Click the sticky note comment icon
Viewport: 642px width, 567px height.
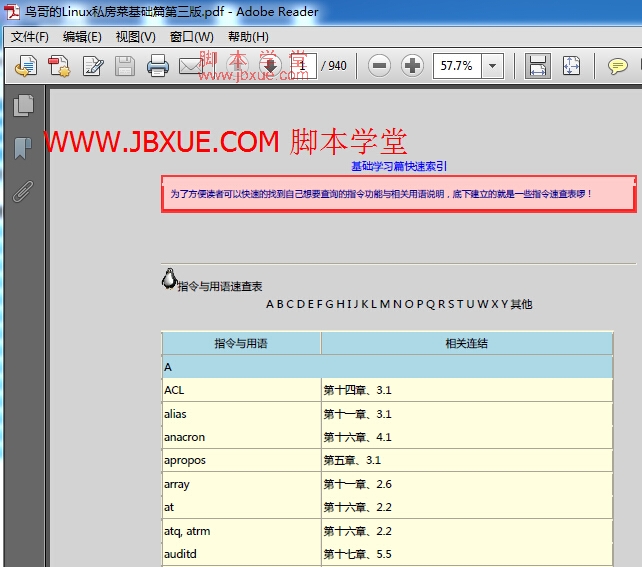617,66
